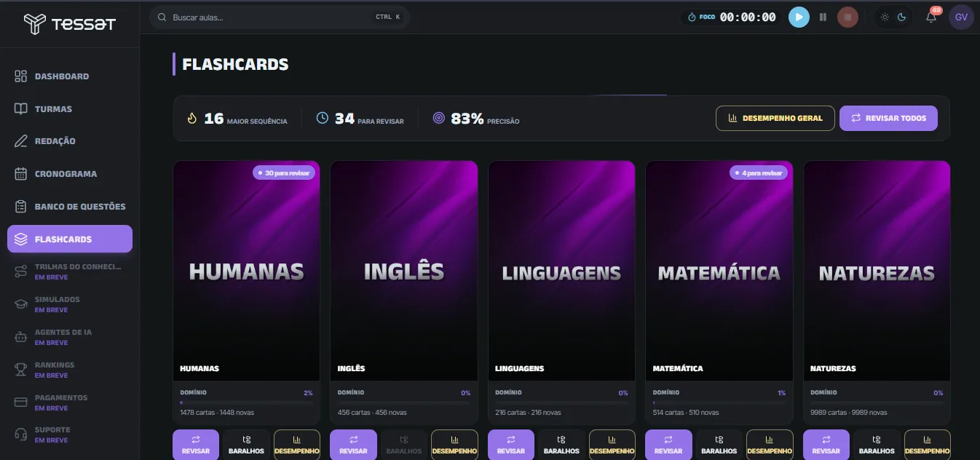
Task: Focus the Buscar aulas search field
Action: [280, 17]
